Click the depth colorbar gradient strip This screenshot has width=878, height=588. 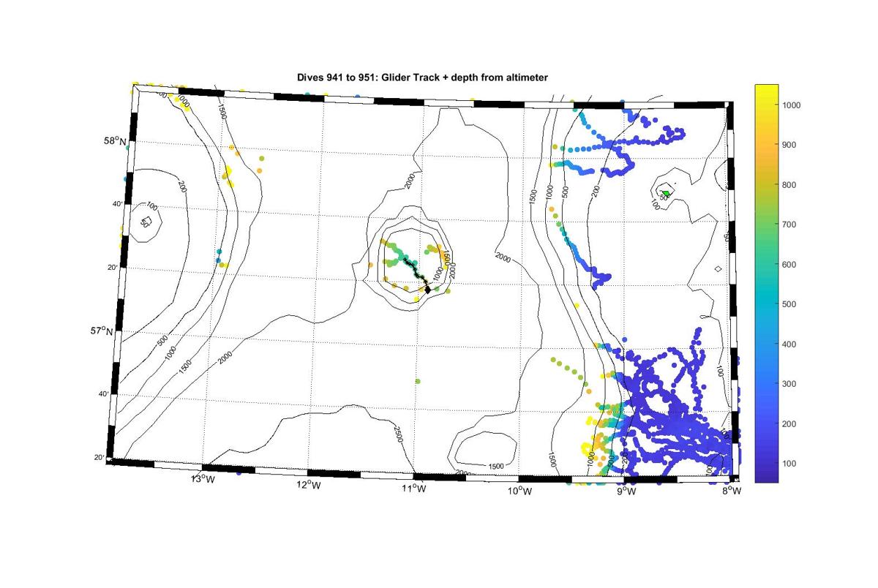coord(766,283)
